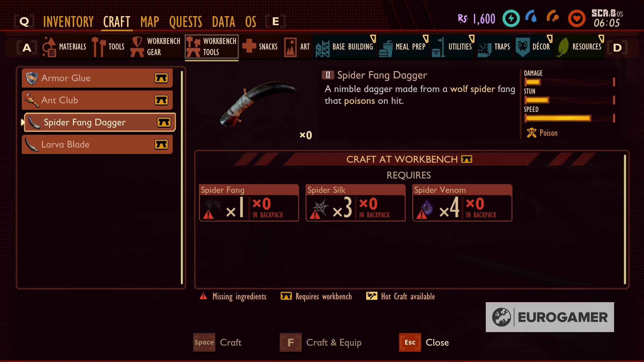Select Workbench Gear category

tap(156, 47)
